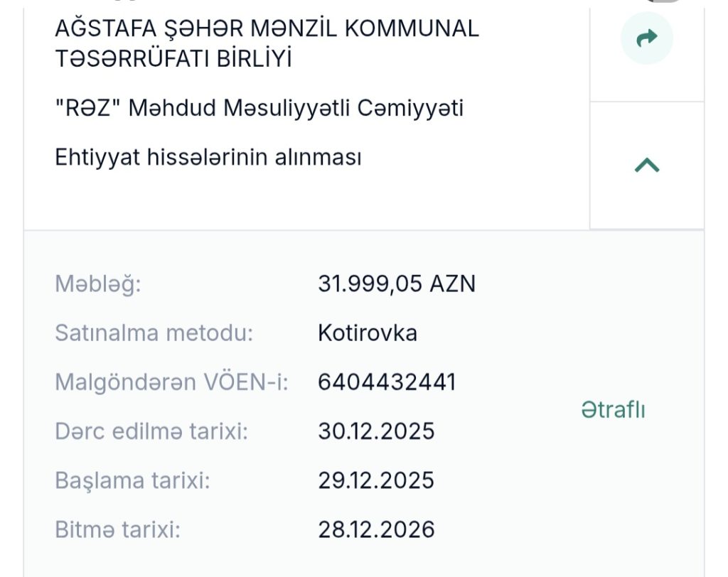Click the Başlama tarixi label

[132, 480]
